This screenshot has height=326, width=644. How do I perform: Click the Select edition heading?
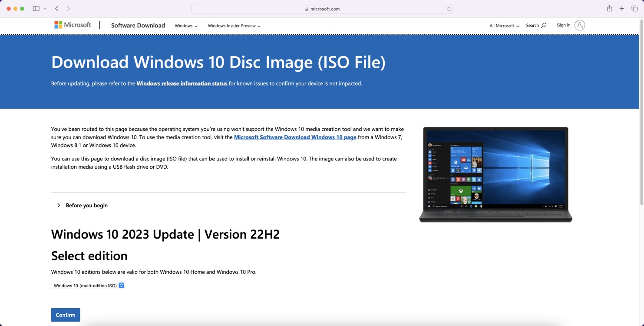[x=89, y=256]
